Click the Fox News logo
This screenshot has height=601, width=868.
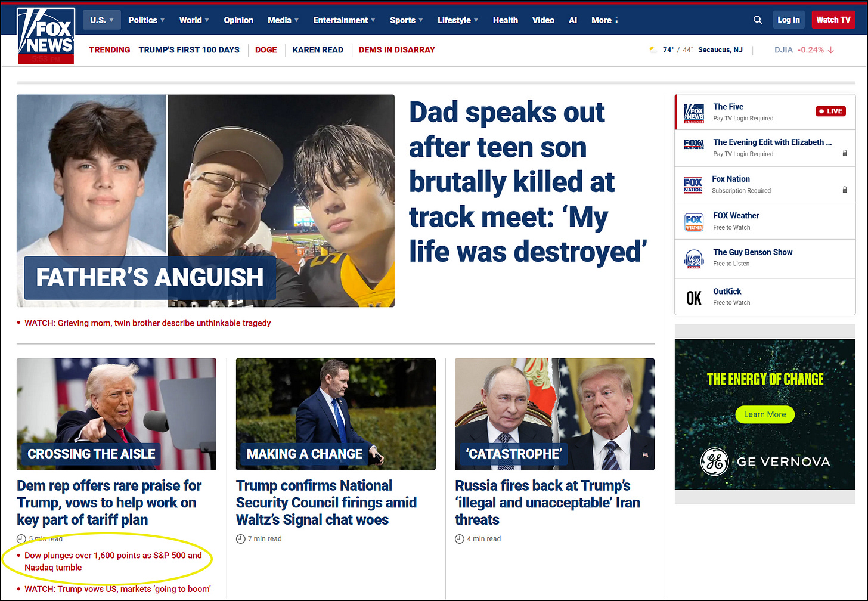46,36
